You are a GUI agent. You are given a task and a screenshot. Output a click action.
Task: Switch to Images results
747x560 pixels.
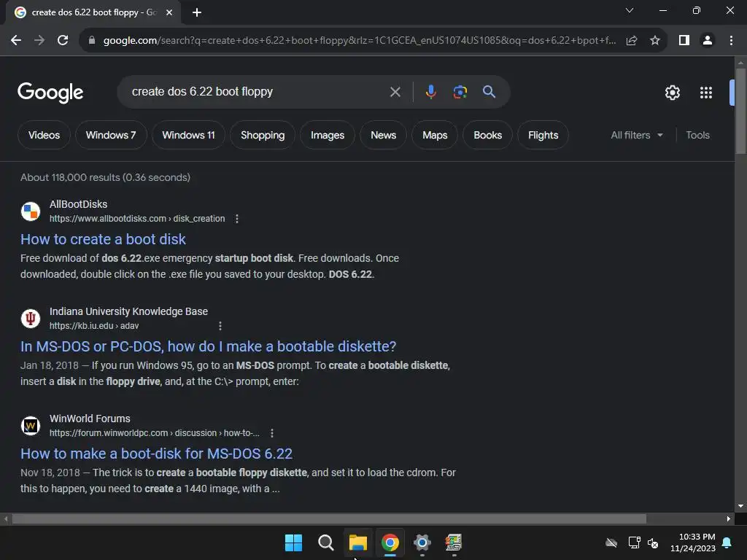point(328,135)
